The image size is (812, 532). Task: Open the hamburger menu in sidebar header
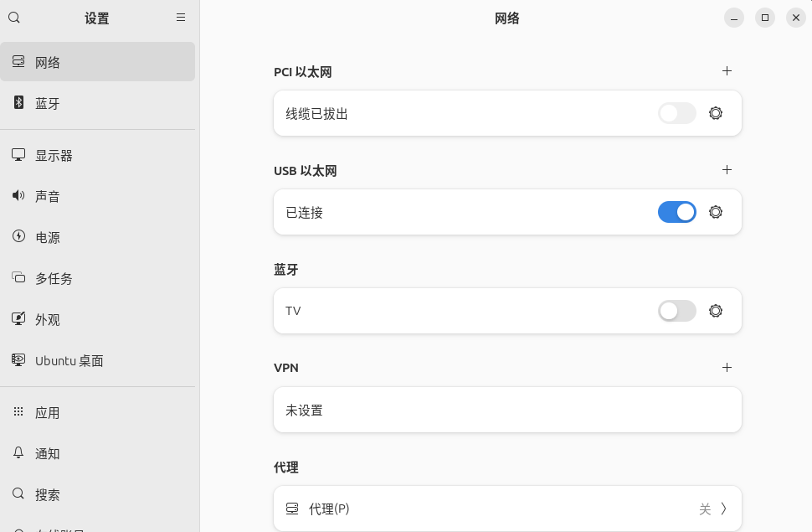coord(181,18)
